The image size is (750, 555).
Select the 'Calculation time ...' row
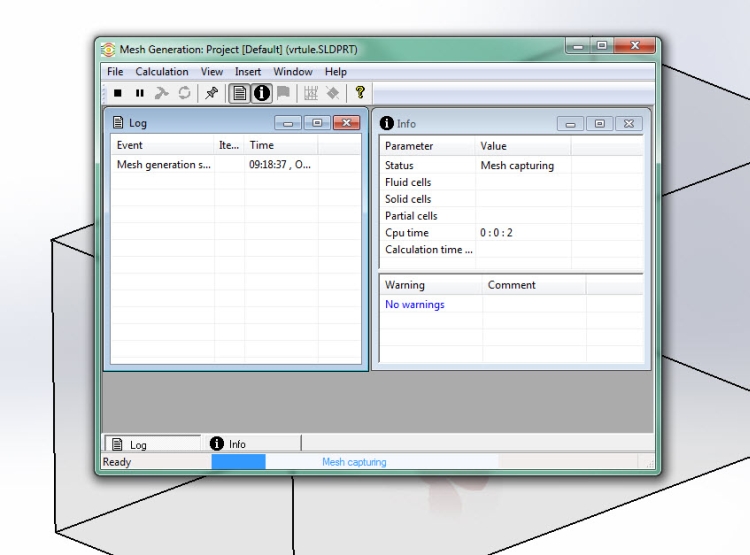(x=511, y=249)
